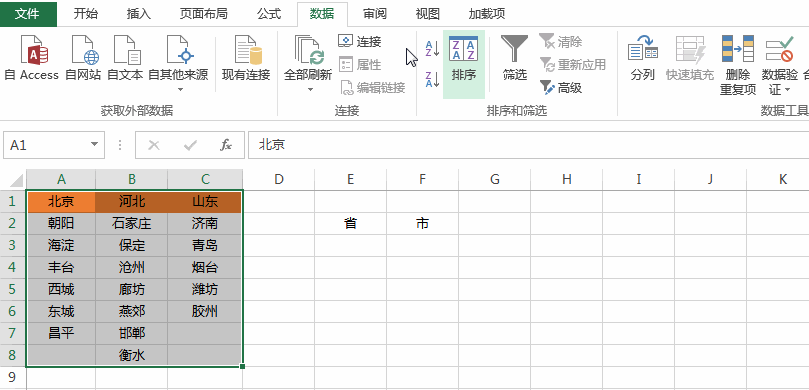Select column D header
Screen dimensions: 809x390
pos(279,180)
